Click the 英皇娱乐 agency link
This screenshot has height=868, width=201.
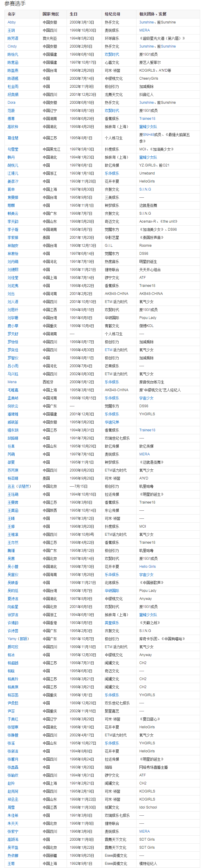(112, 623)
